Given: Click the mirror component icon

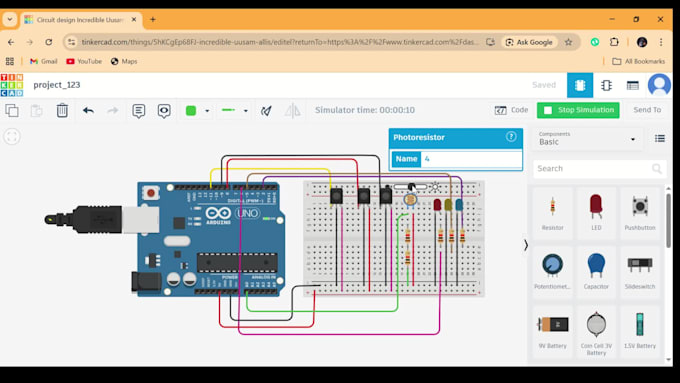Looking at the screenshot, I should pos(292,111).
